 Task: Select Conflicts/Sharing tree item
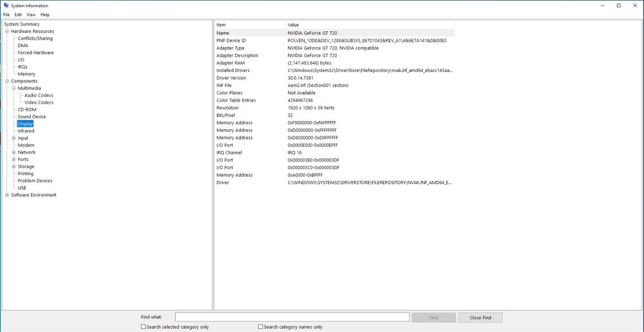pos(35,39)
